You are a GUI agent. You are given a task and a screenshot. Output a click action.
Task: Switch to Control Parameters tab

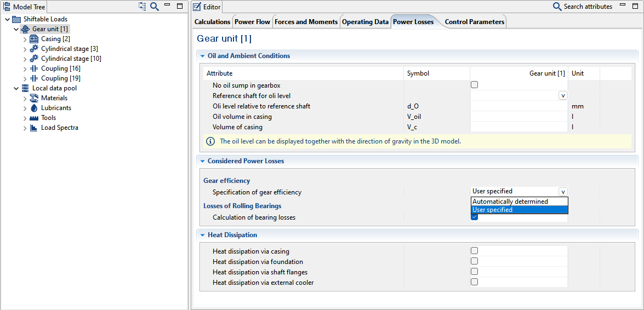pos(475,22)
